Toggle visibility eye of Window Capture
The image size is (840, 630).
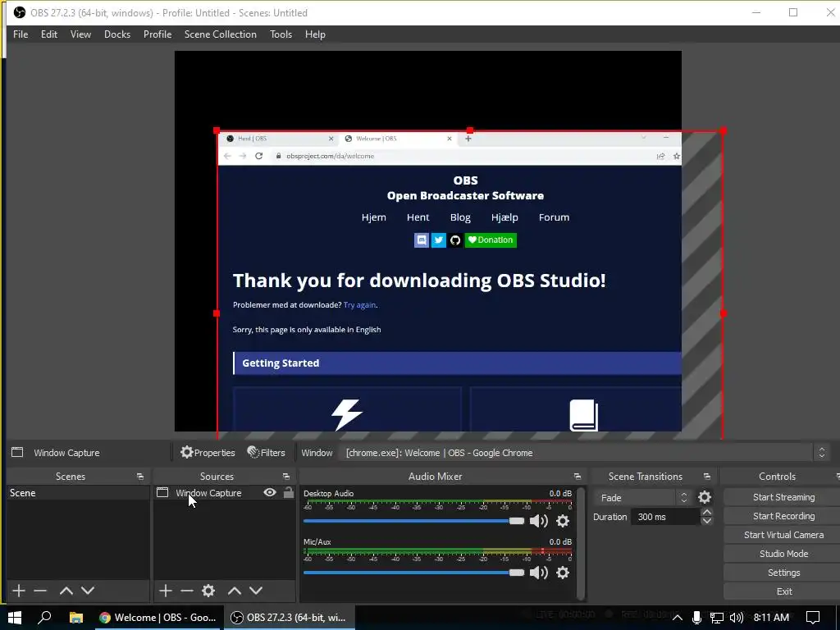pos(270,492)
